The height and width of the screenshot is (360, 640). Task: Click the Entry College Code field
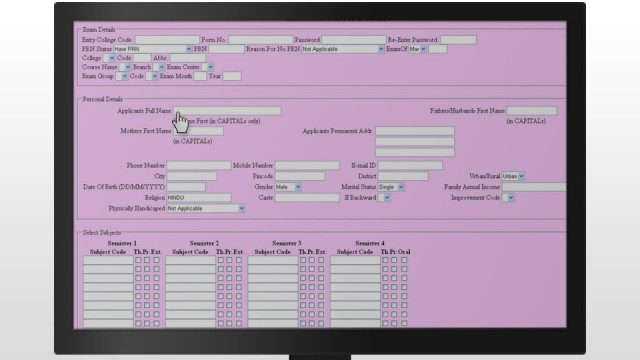(167, 40)
